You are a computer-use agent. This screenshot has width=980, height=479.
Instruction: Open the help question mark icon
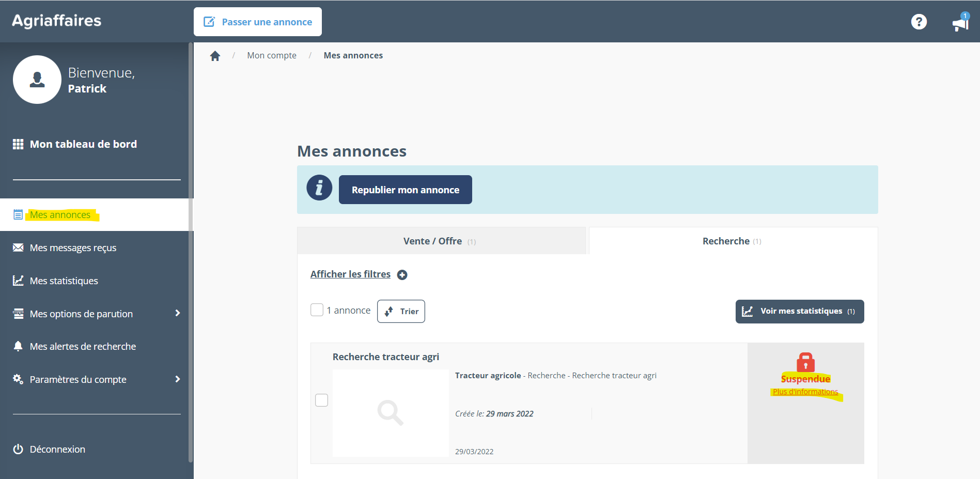pos(919,22)
